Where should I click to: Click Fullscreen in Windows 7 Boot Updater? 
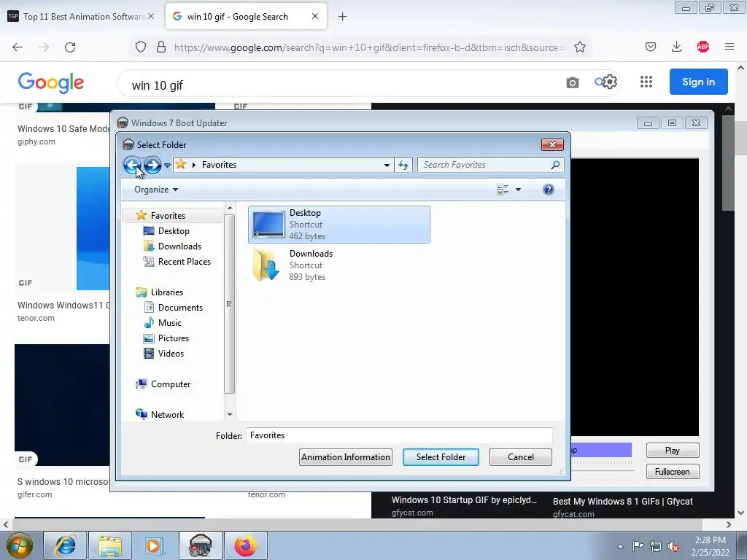(673, 472)
